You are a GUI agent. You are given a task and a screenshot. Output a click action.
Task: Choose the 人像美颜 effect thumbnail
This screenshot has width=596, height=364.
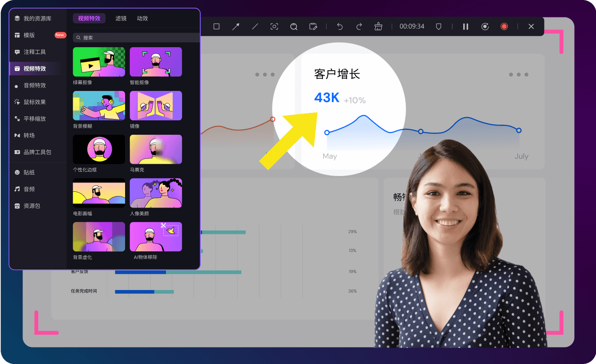click(156, 193)
